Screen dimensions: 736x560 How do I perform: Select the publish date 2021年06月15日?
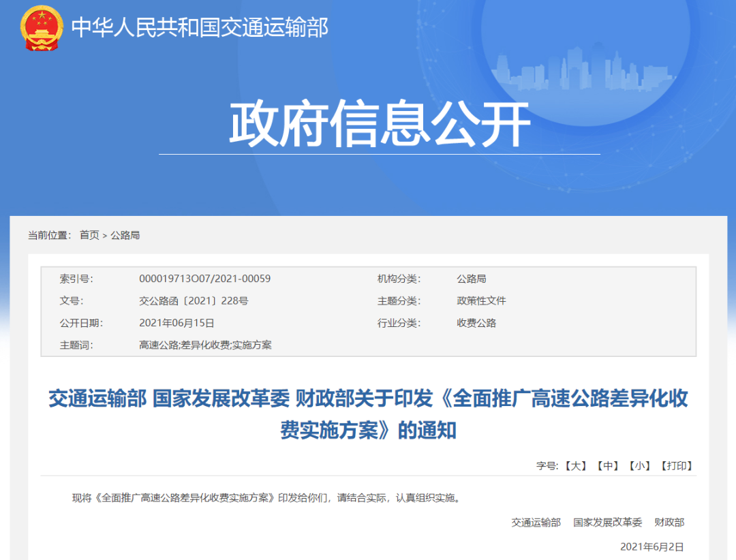point(177,323)
